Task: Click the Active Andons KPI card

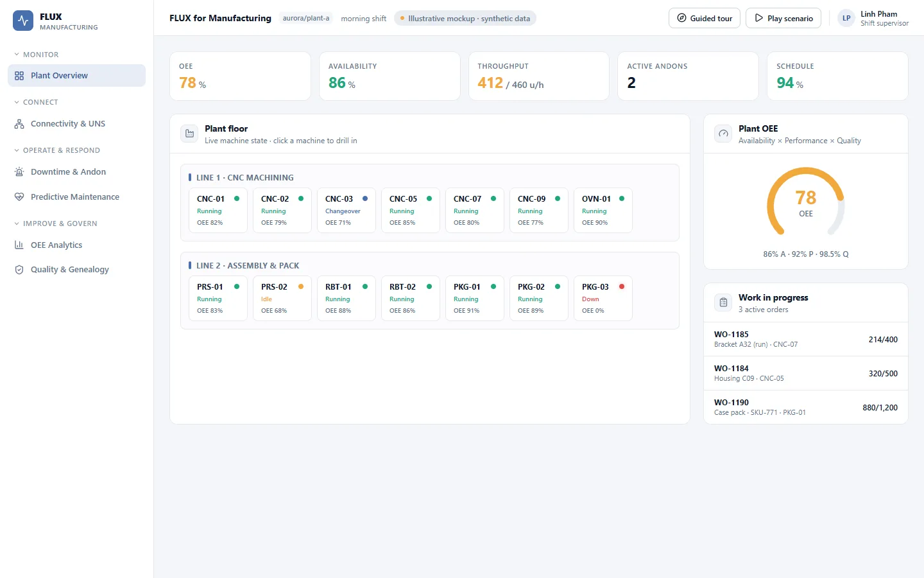Action: [x=688, y=76]
